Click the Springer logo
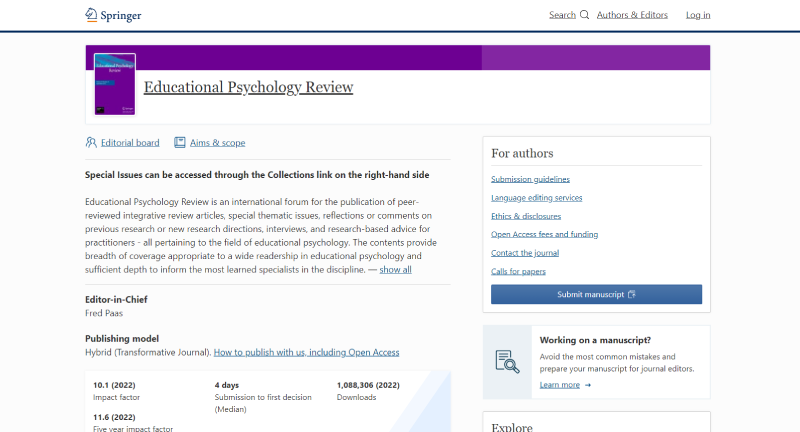Image resolution: width=800 pixels, height=432 pixels. pos(113,15)
